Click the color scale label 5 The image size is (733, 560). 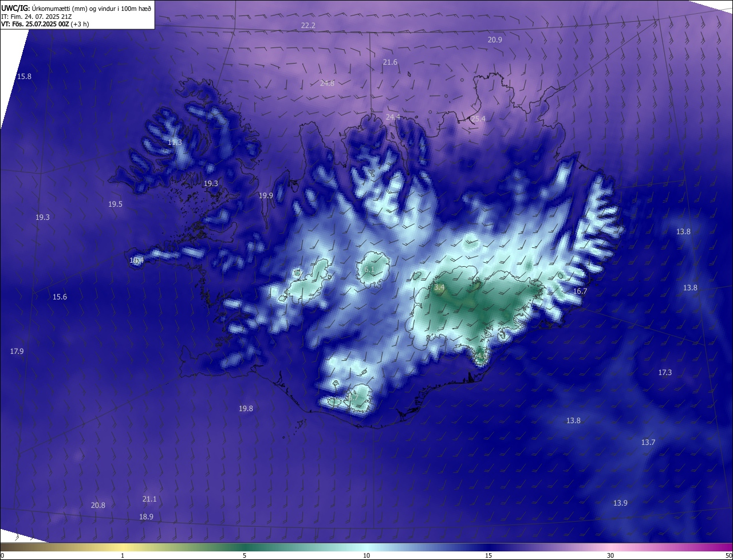point(245,555)
